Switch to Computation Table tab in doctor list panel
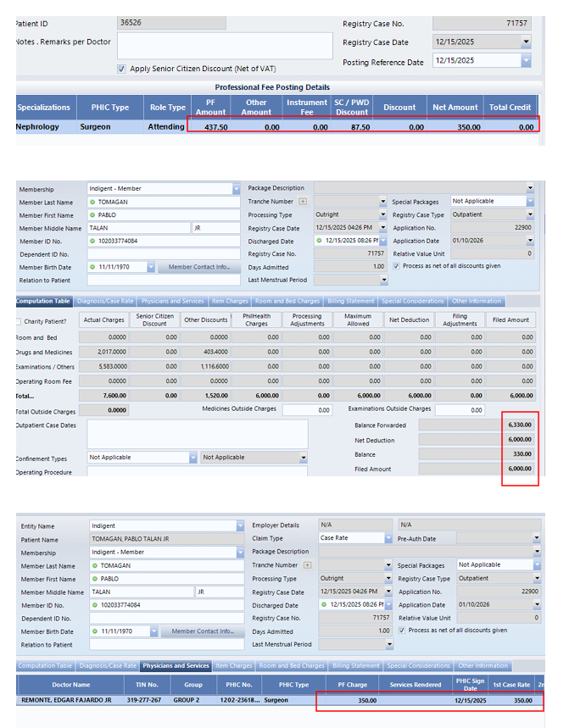586x728 pixels. click(45, 665)
